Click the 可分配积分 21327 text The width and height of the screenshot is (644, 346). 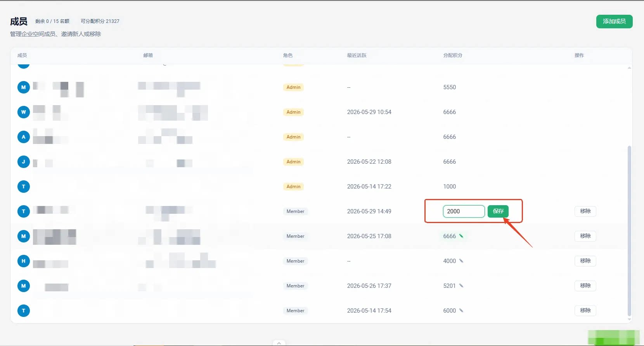[x=100, y=21]
